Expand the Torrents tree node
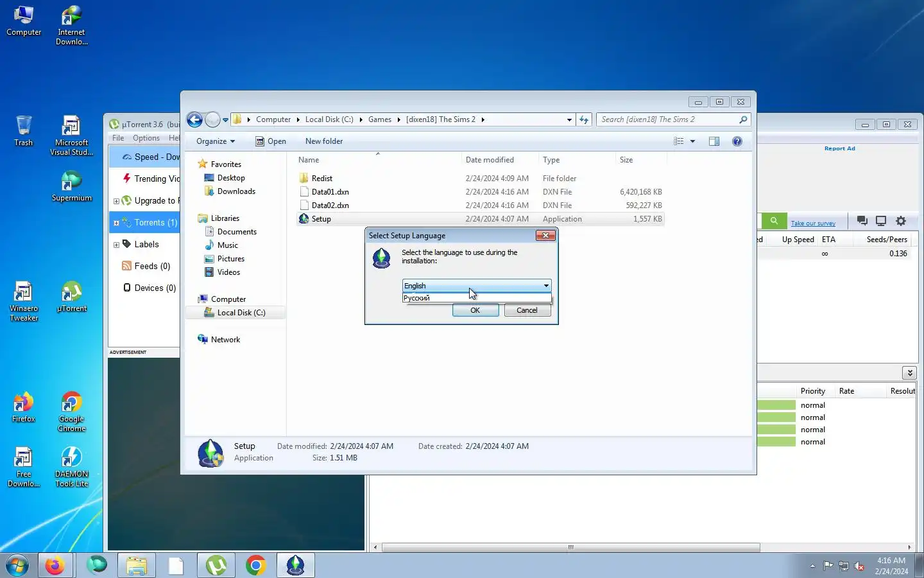This screenshot has height=578, width=924. coord(116,223)
